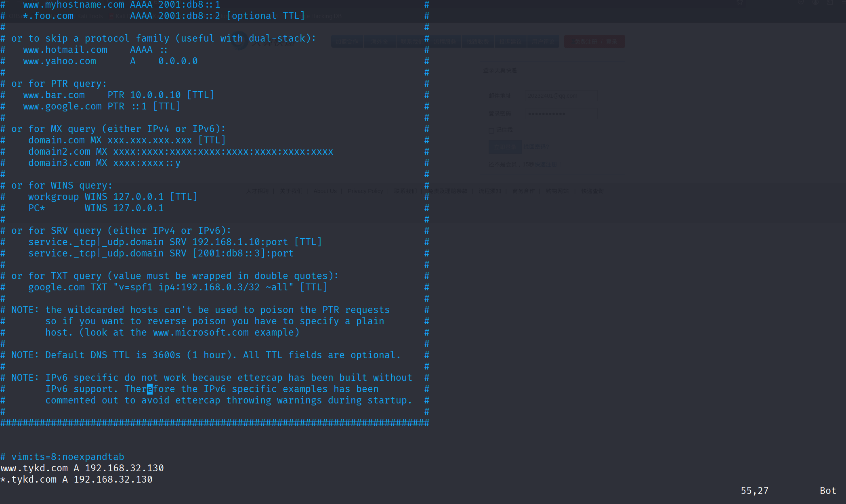Viewport: 846px width, 504px height.
Task: Tick the faint 记住我 remember-me checkbox
Action: coord(491,130)
